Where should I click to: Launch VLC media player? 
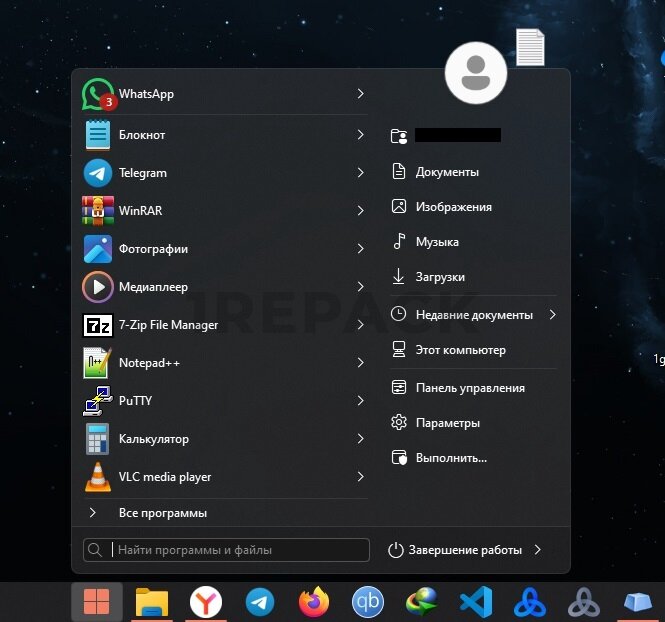164,477
